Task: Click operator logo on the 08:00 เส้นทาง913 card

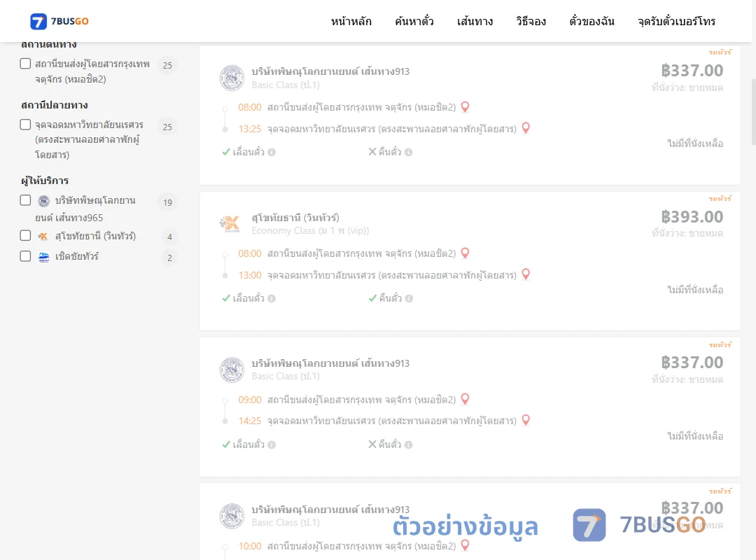Action: (x=232, y=78)
